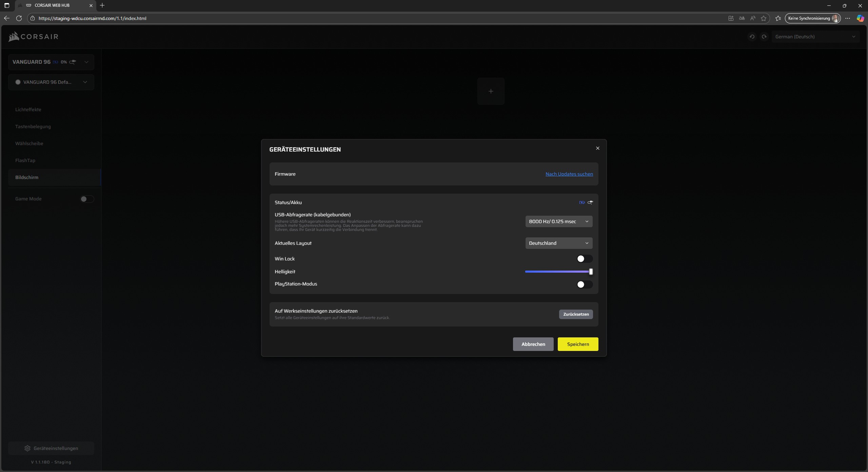Click the Nach Updates suchen link
Viewport: 868px width, 472px height.
coord(569,174)
